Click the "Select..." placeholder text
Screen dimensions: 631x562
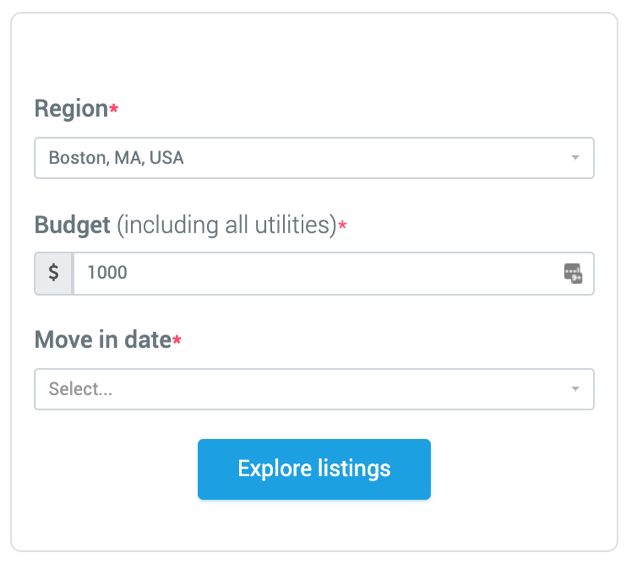[80, 389]
